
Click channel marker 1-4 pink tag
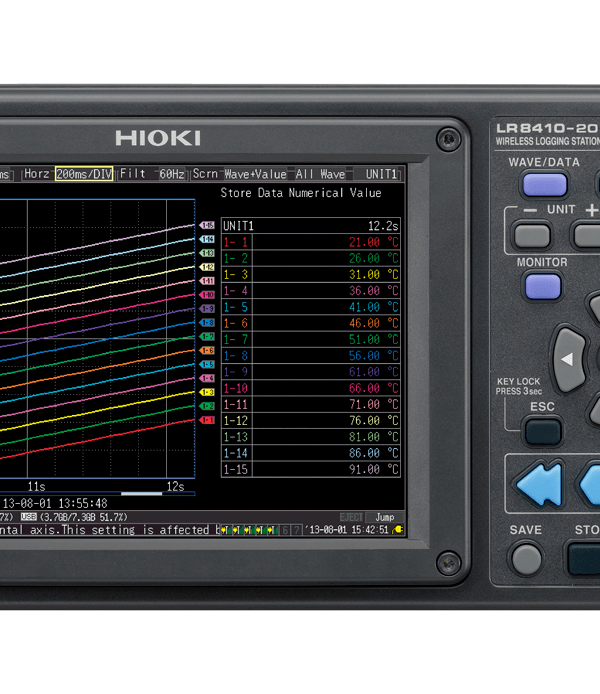(x=207, y=378)
